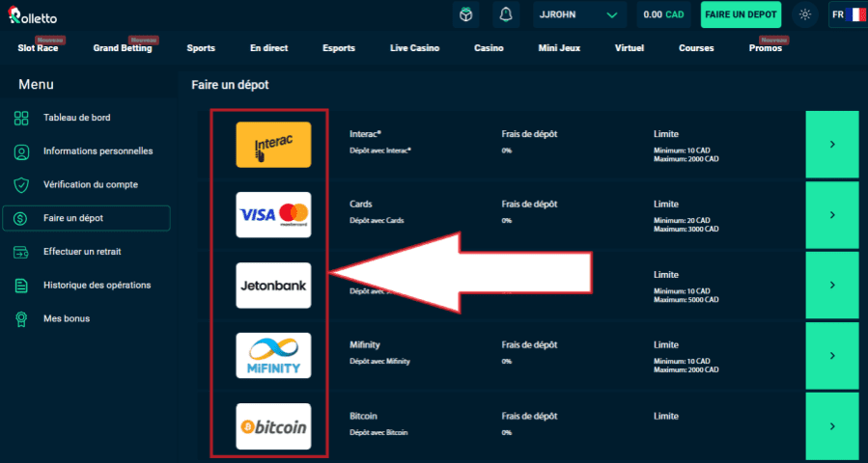Screen dimensions: 868x463
Task: Click 'Maximum: 2000 CAD' in Interac row
Action: point(686,159)
